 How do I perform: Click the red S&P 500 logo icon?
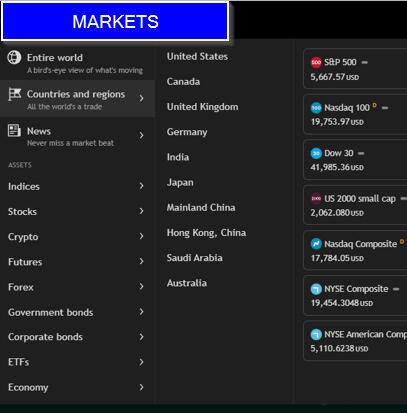point(316,62)
